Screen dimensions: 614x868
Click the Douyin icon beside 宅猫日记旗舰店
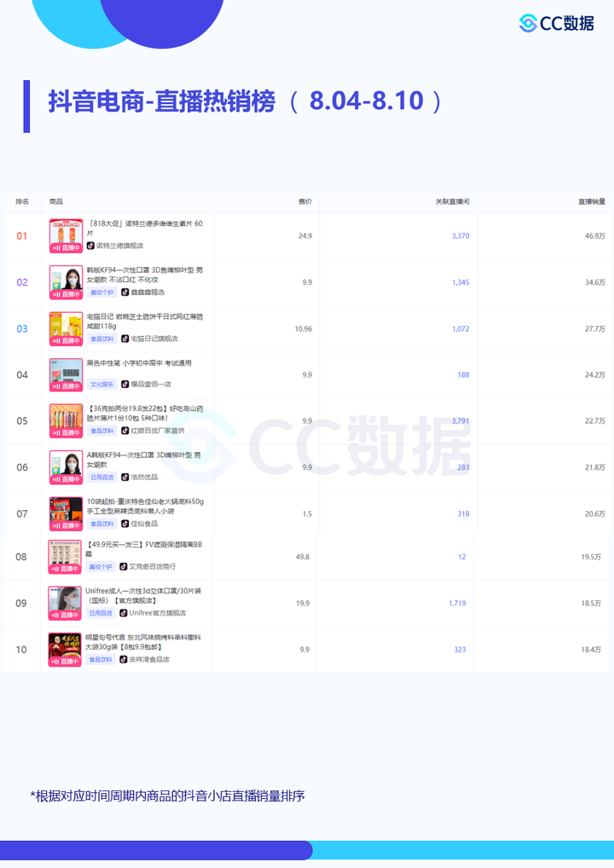click(x=125, y=339)
